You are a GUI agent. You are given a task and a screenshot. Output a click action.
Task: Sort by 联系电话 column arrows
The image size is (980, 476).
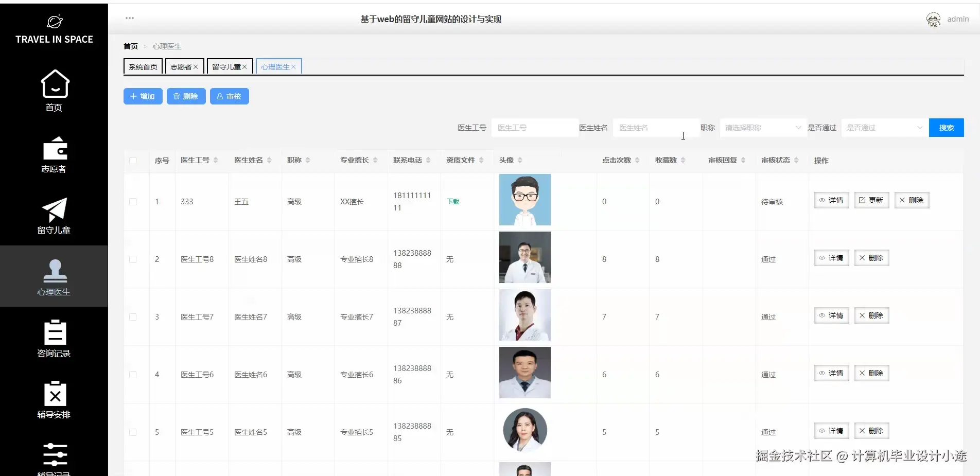[x=428, y=161]
